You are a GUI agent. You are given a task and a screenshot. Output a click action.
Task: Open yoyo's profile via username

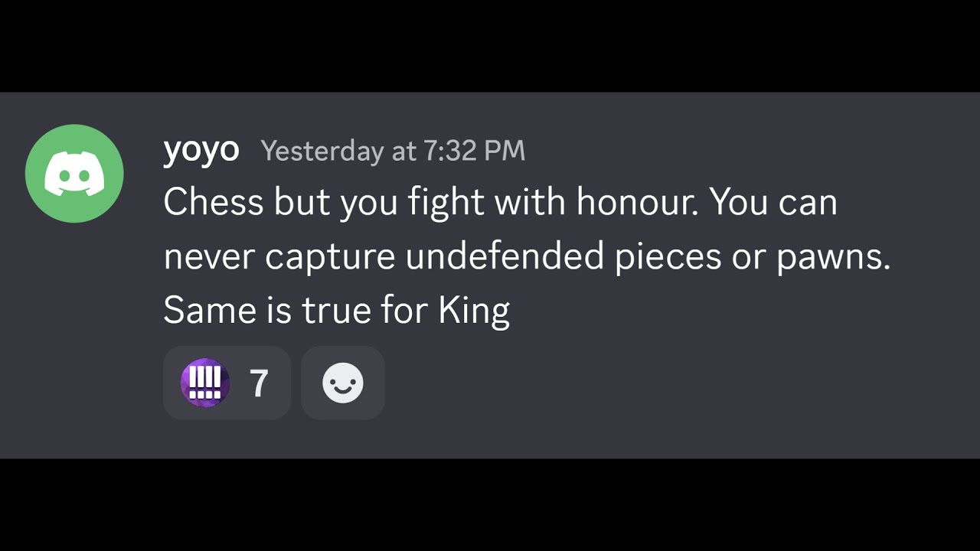click(201, 150)
